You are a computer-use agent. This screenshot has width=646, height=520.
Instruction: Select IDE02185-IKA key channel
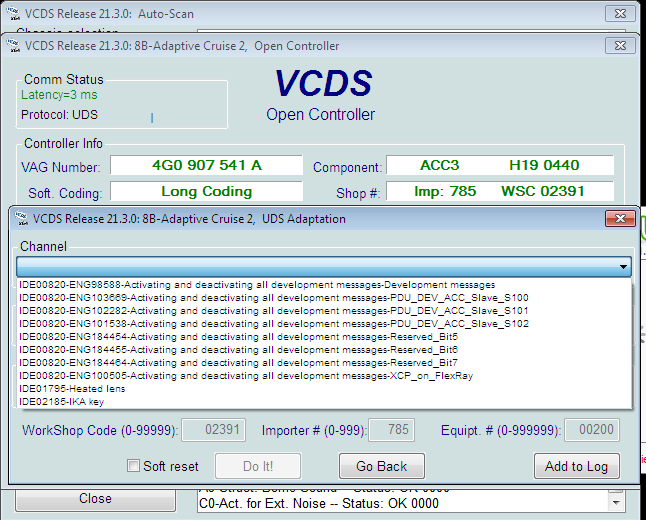point(325,402)
